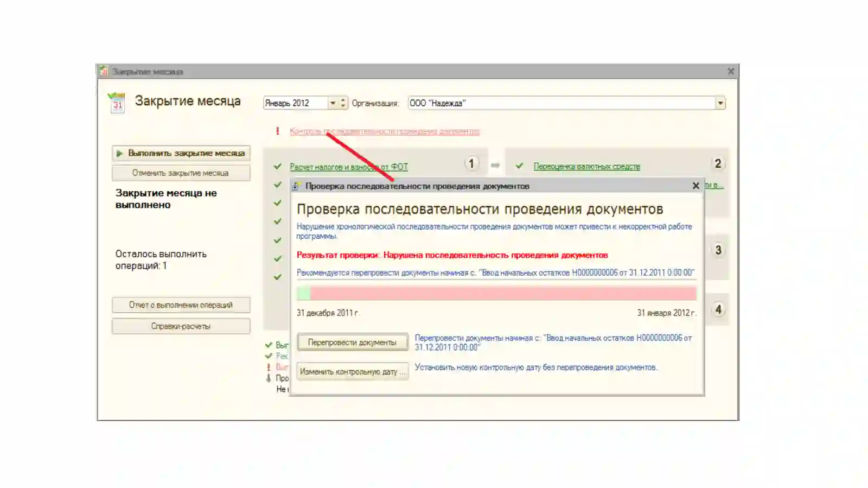This screenshot has height=488, width=868.
Task: Click Рекомендуется перепровести документы text
Action: 495,272
